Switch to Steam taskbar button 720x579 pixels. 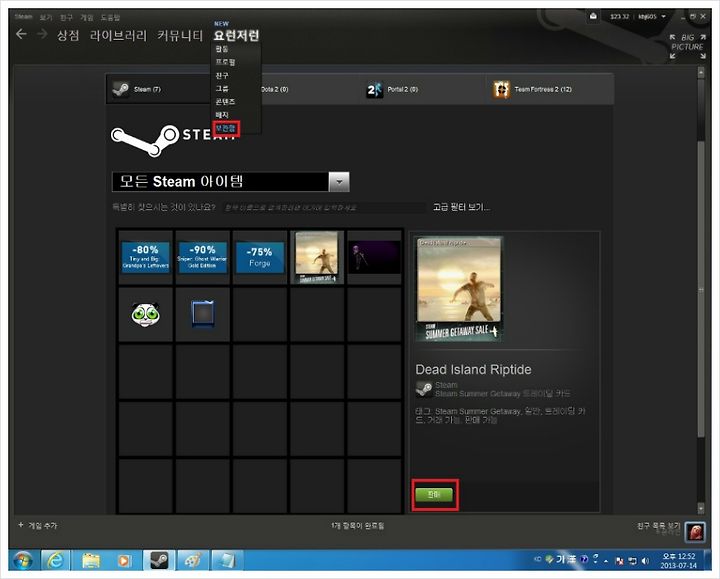159,560
